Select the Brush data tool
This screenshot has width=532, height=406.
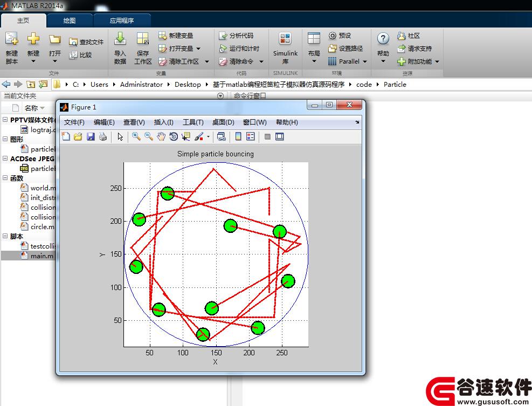[x=199, y=136]
